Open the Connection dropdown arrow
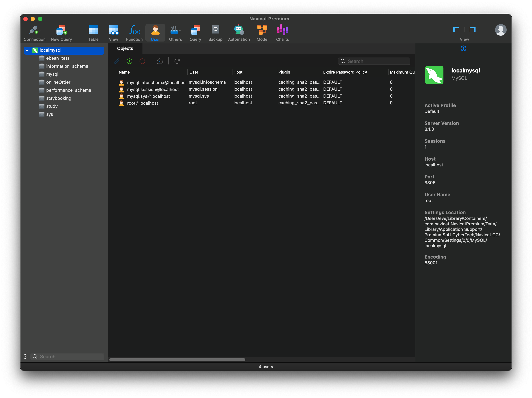This screenshot has width=532, height=398. (40, 31)
